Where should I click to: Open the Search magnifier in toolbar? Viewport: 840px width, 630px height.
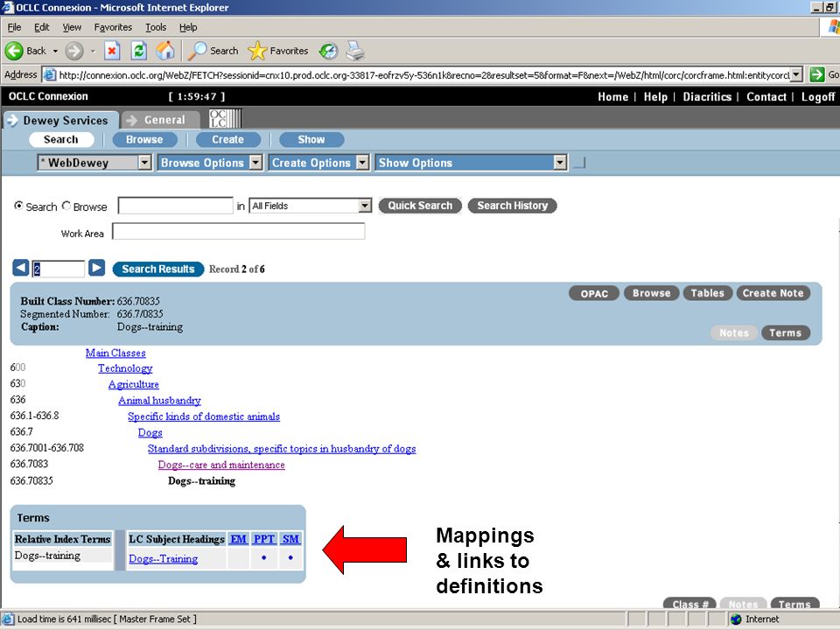point(198,51)
